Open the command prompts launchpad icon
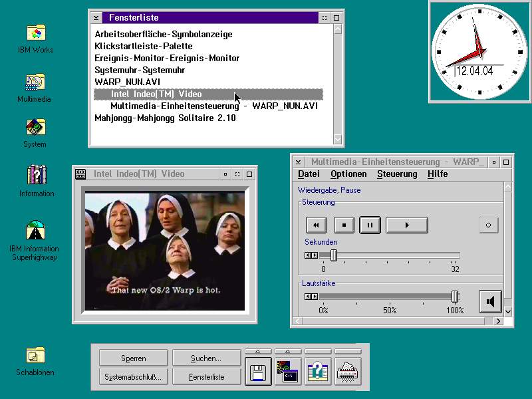 288,371
